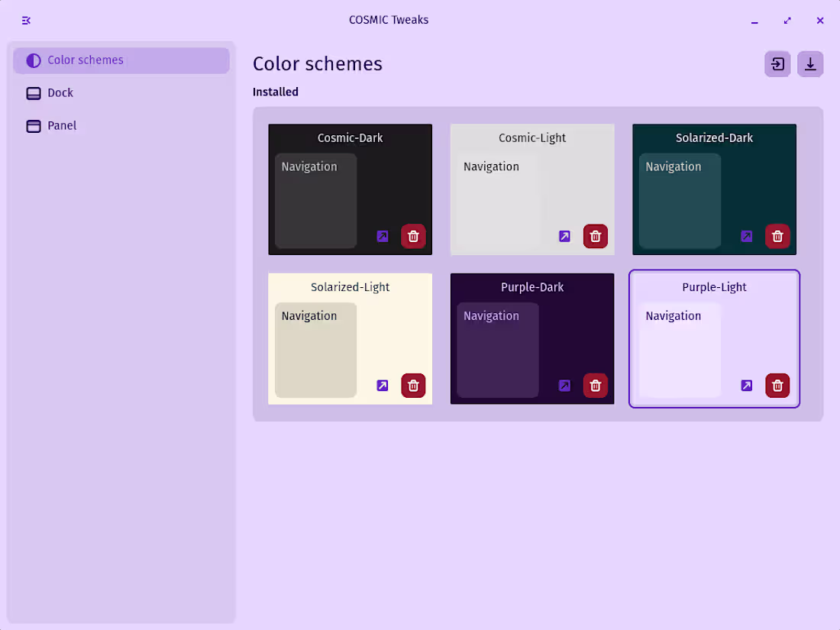
Task: Select Color schemes in the sidebar
Action: coord(85,60)
